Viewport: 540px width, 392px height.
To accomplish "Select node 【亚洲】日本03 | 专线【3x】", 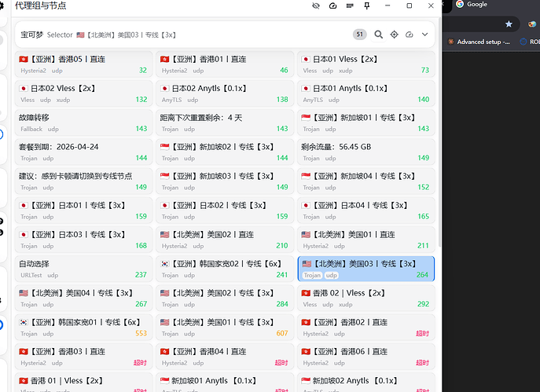I will [83, 240].
